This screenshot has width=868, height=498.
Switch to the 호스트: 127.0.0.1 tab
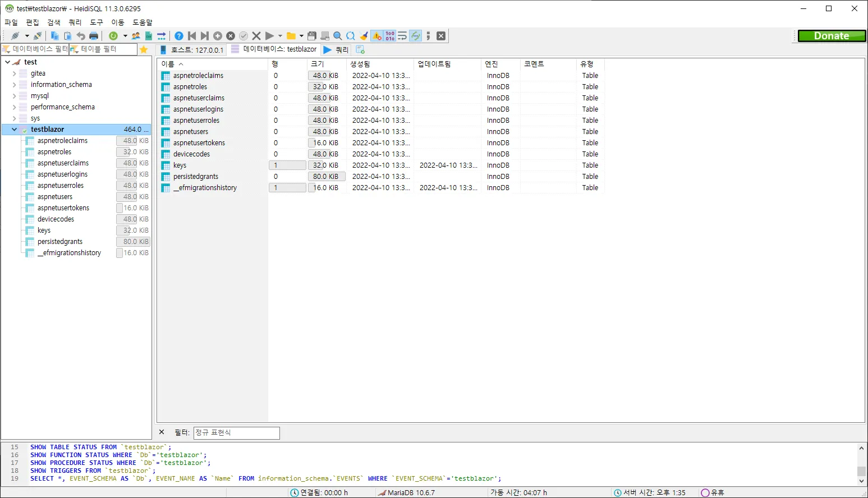coord(192,49)
